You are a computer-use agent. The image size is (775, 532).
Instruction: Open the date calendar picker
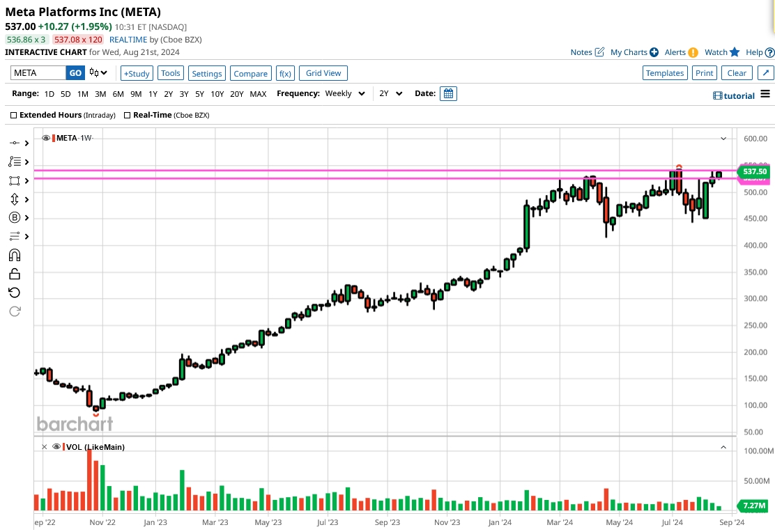(x=448, y=93)
